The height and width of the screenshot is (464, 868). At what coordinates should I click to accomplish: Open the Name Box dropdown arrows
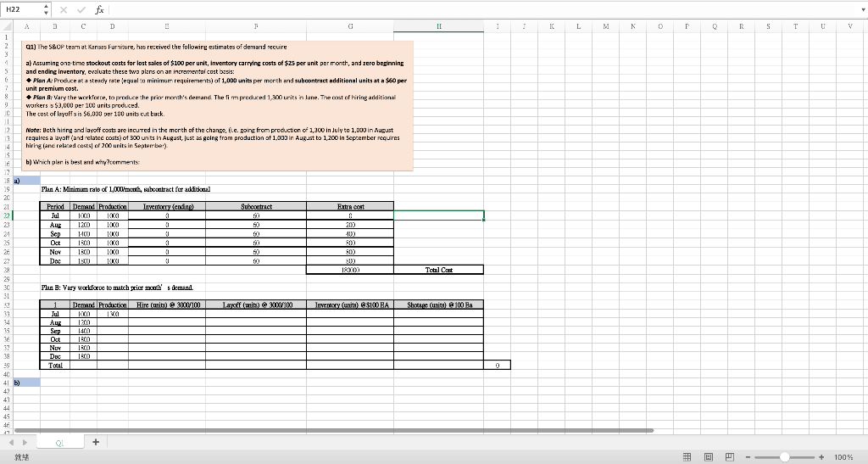[46, 9]
